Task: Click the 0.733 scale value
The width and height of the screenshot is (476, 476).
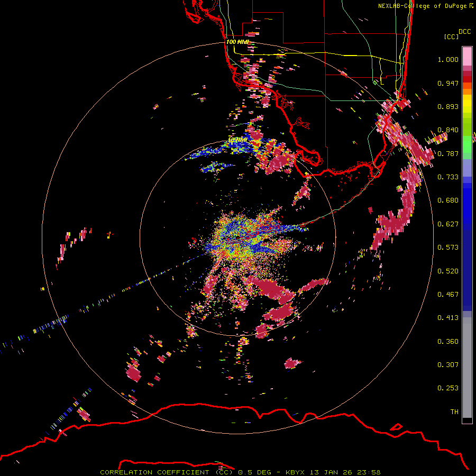Action: (448, 177)
